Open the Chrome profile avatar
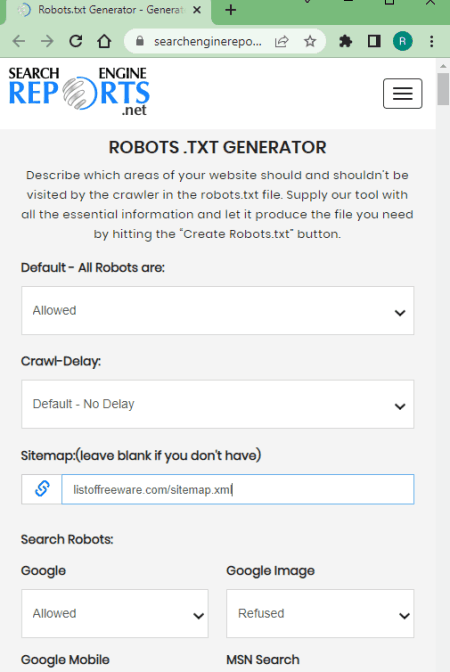This screenshot has height=672, width=450. 402,41
